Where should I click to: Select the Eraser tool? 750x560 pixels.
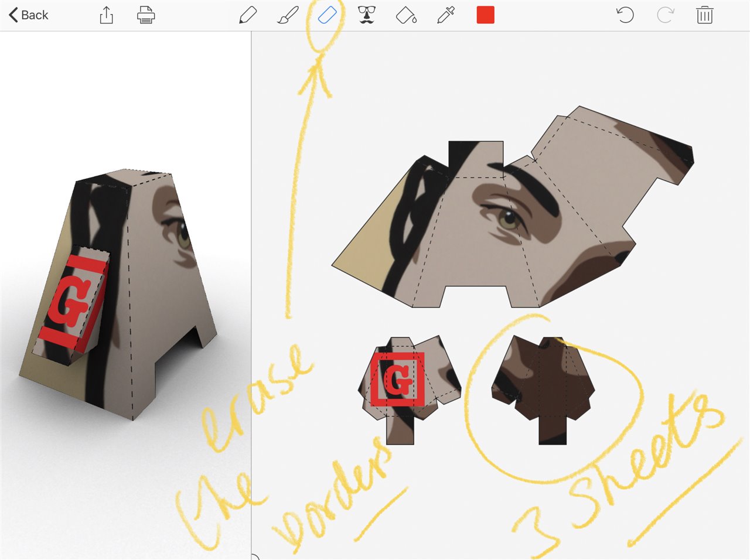(328, 15)
